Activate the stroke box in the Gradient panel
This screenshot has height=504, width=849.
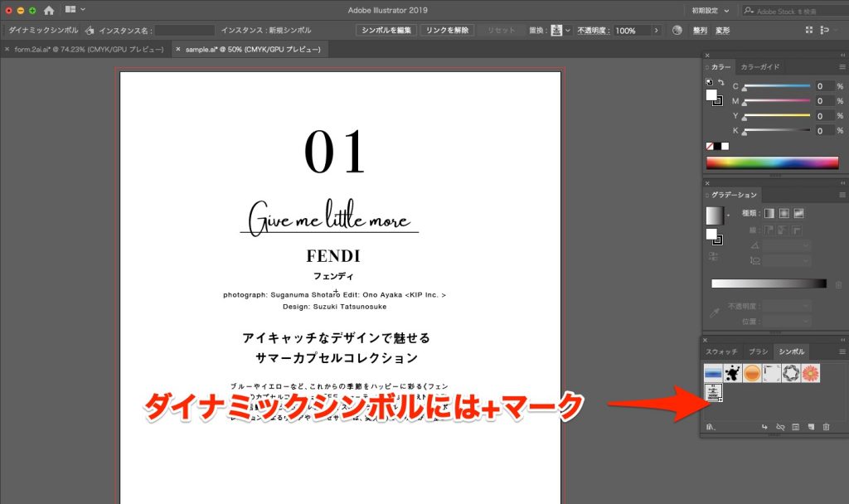tap(718, 240)
